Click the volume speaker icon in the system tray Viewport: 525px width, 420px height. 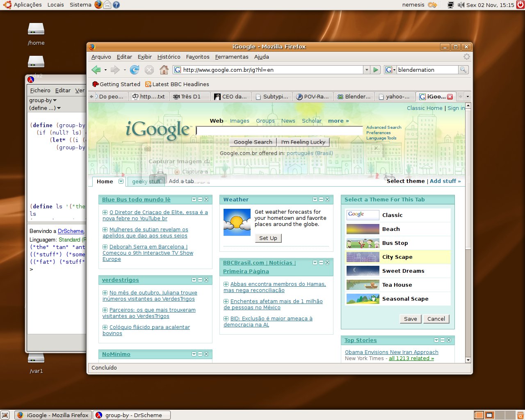[461, 5]
